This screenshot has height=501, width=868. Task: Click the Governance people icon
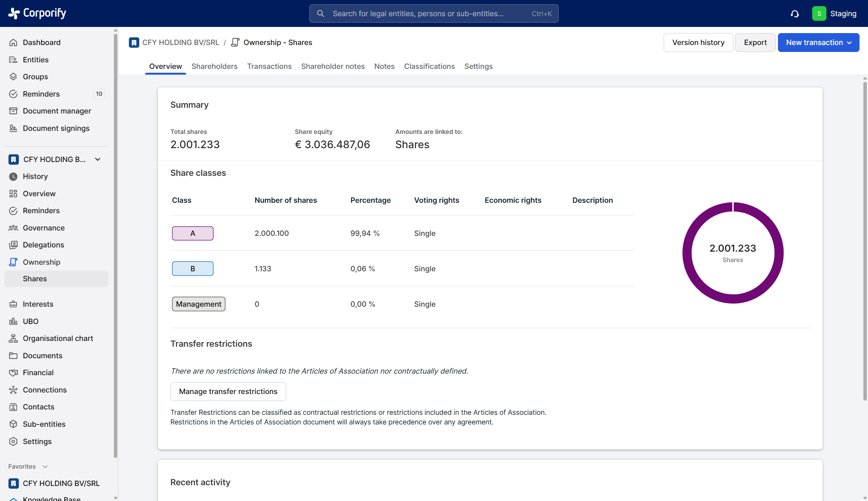13,228
